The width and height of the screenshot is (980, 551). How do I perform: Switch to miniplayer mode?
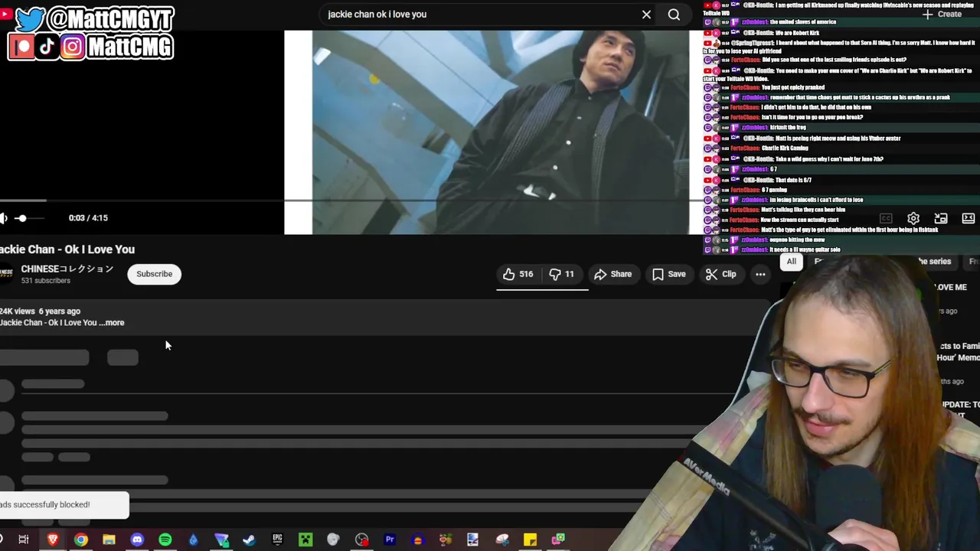coord(941,219)
